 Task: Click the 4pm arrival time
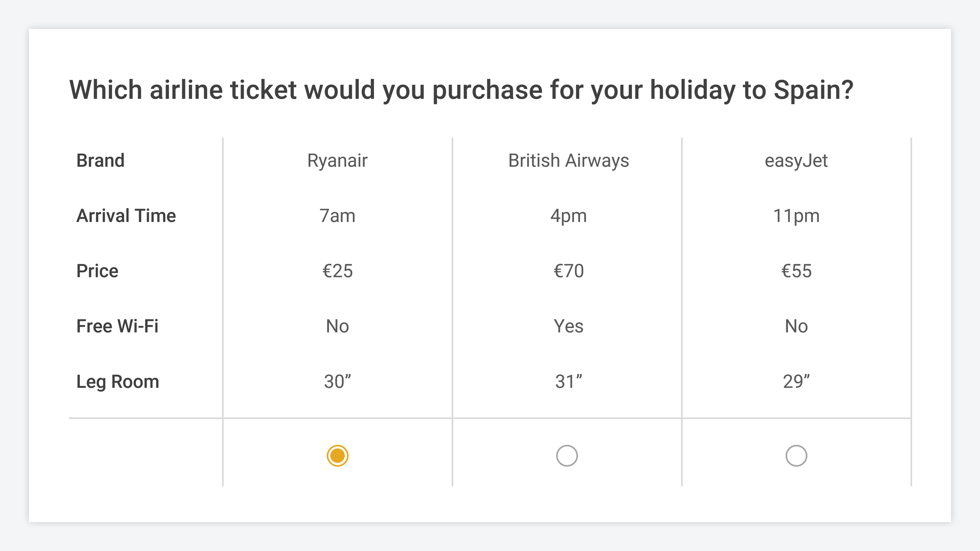click(x=568, y=216)
